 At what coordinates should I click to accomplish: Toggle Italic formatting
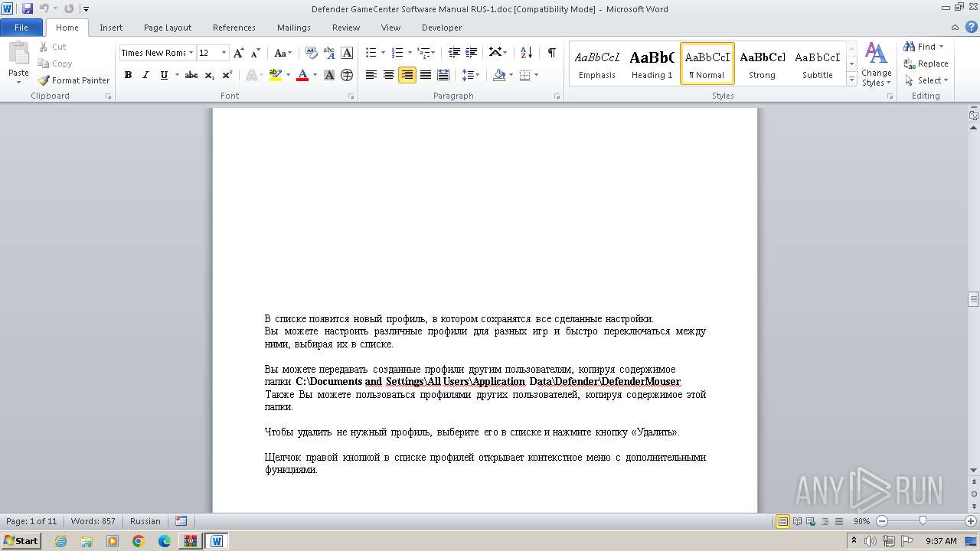point(145,75)
